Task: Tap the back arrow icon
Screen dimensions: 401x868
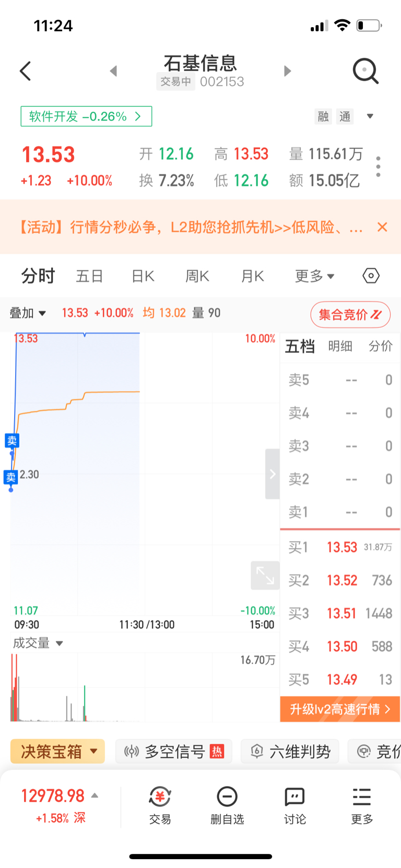Action: [25, 71]
